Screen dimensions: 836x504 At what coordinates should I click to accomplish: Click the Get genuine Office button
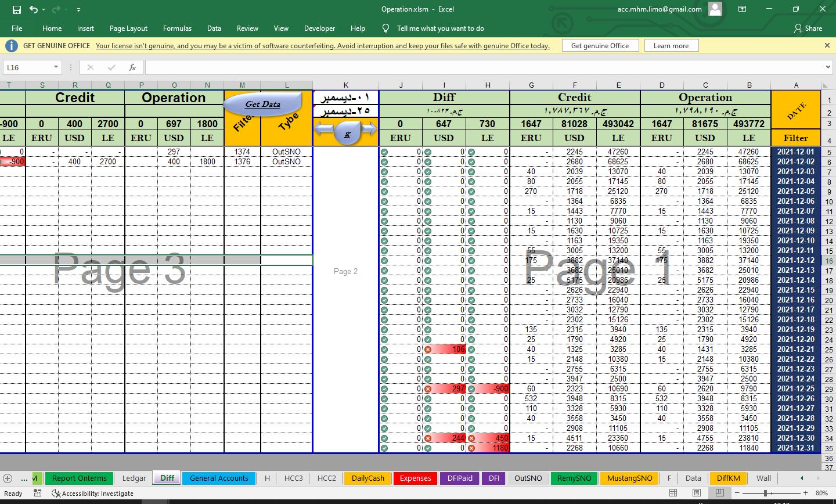point(600,46)
